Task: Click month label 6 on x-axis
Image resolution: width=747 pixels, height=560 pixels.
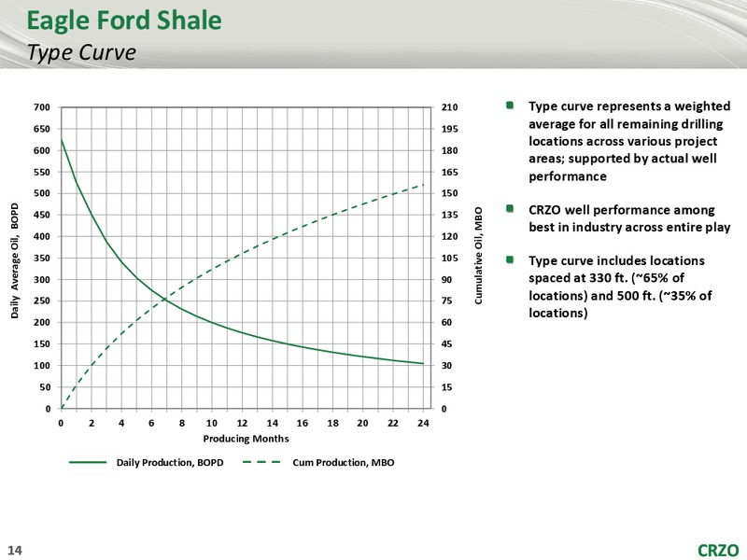Action: pos(151,423)
